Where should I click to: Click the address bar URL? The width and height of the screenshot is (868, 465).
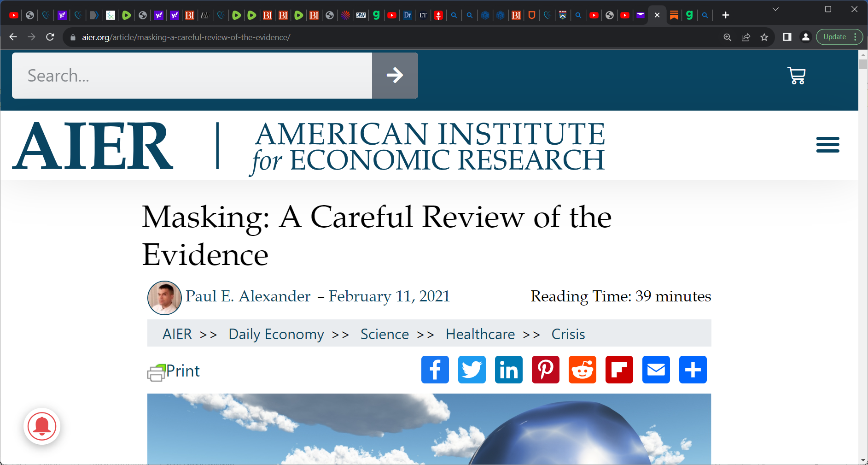186,37
